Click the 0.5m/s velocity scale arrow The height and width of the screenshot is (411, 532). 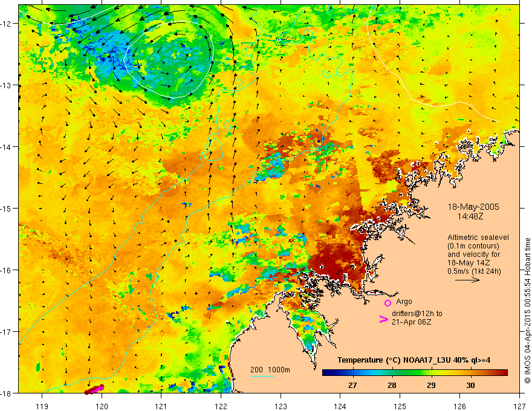(467, 280)
